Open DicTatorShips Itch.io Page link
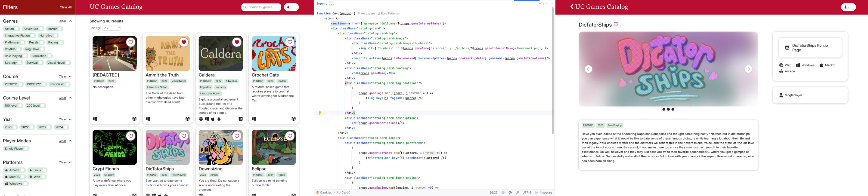868x196 pixels. coord(810,48)
